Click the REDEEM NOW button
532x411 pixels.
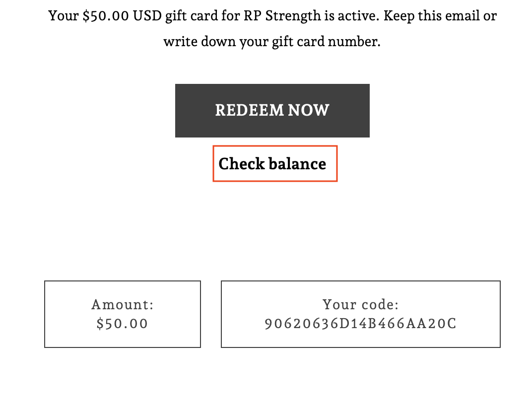point(272,110)
